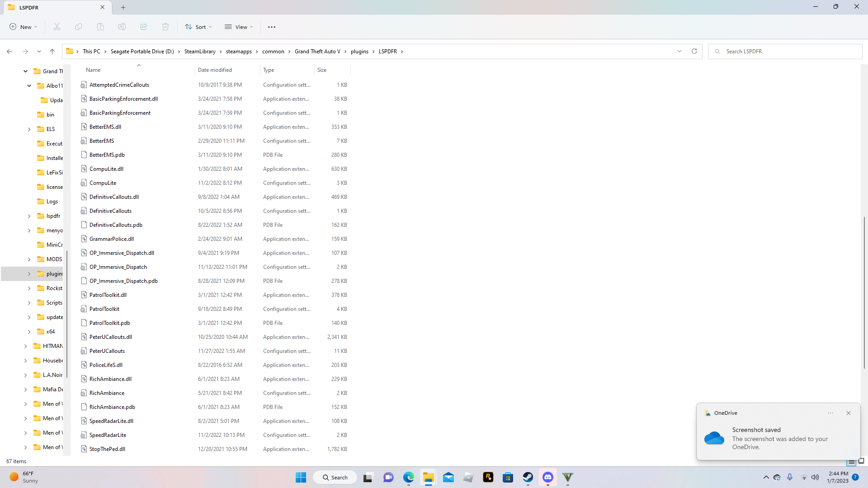Open the Sort dropdown menu

point(198,27)
